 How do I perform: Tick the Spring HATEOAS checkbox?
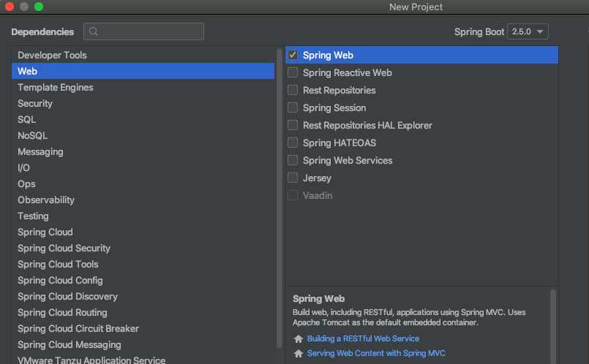point(293,143)
